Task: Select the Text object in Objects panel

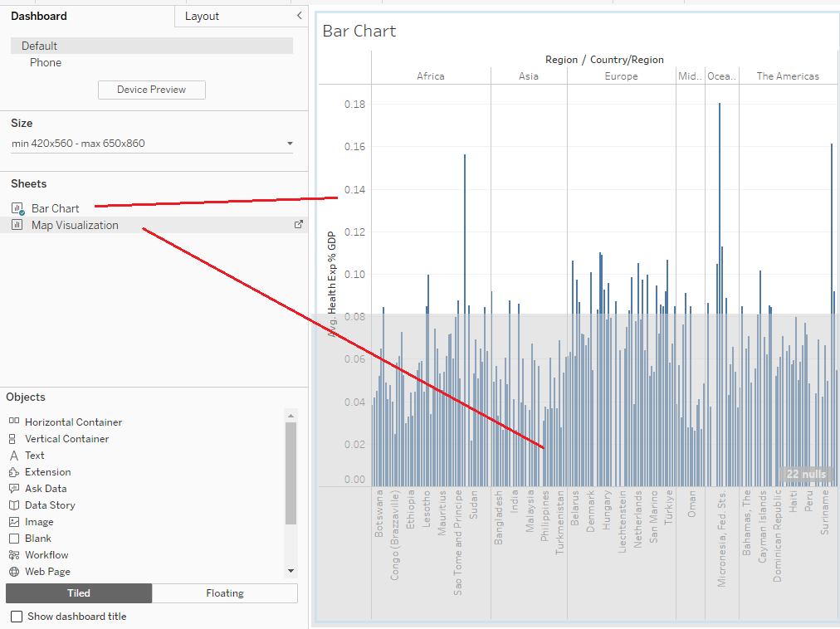Action: (x=14, y=455)
